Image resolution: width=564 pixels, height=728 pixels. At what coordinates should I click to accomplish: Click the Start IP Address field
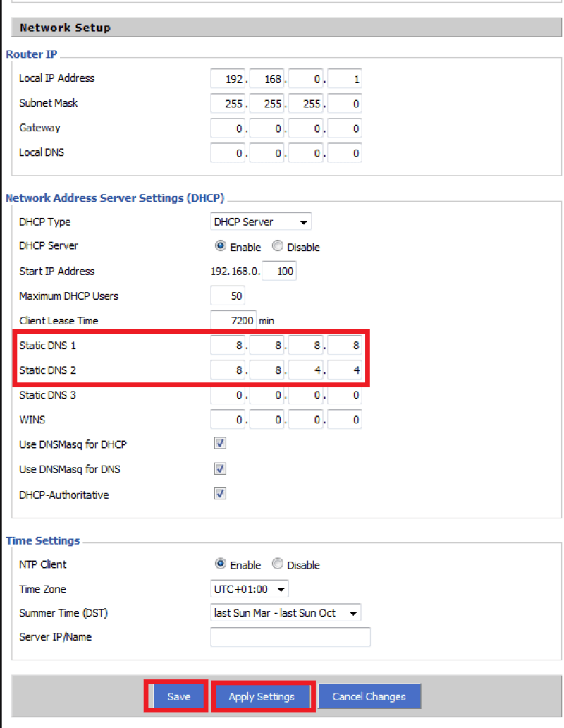pos(279,271)
